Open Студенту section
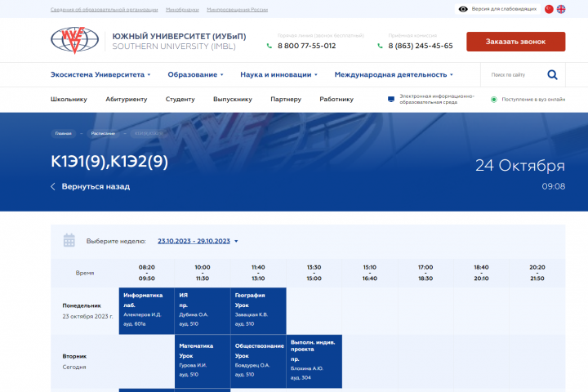Viewport: 588px width, 392px height. (x=180, y=99)
